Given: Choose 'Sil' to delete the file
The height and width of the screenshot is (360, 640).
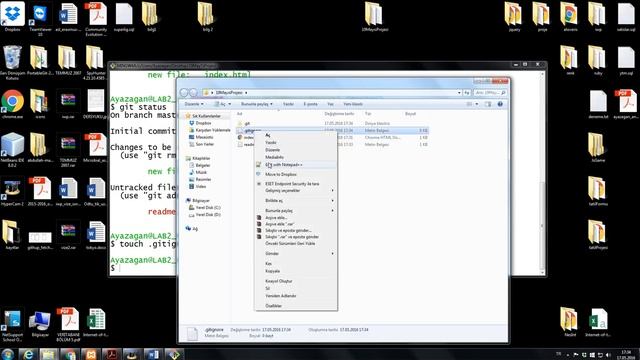Looking at the screenshot, I should point(267,289).
